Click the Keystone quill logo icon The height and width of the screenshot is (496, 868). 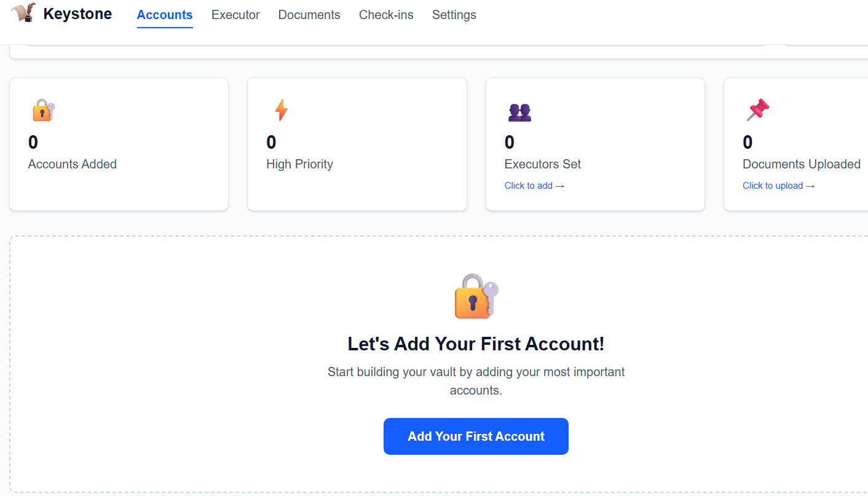pyautogui.click(x=23, y=12)
